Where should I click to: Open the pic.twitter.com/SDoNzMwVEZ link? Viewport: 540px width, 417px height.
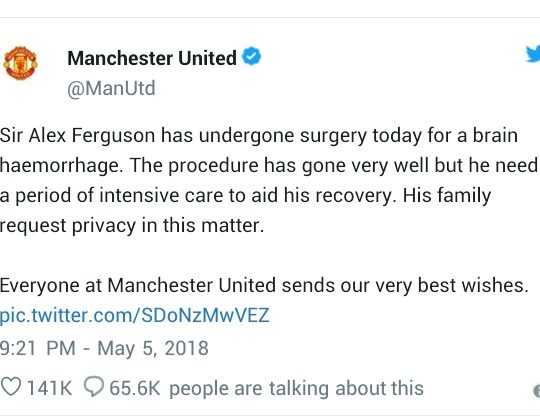click(134, 315)
